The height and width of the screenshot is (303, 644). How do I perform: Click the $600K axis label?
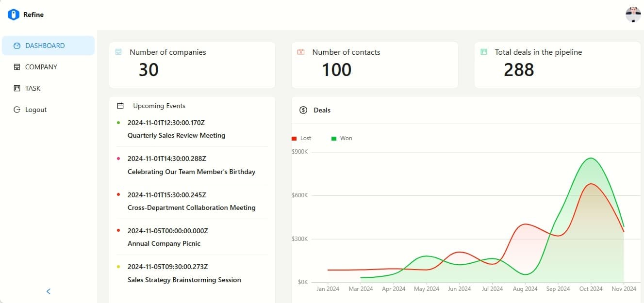click(x=300, y=195)
